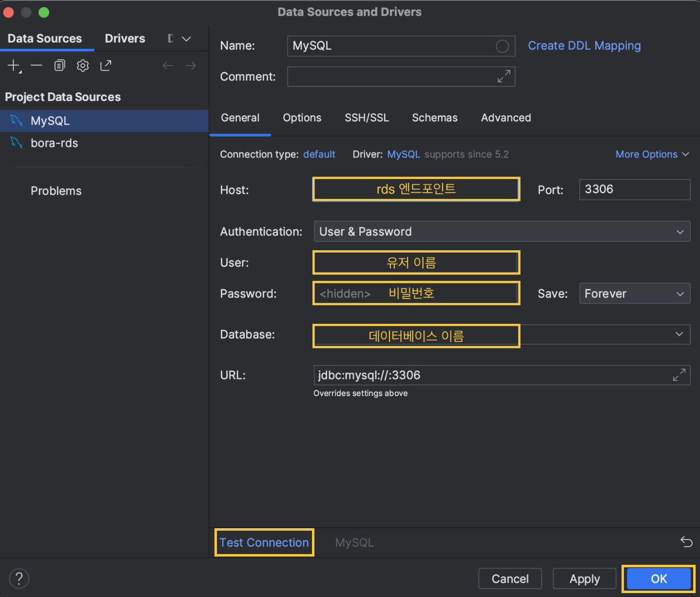Open the Options tab
The image size is (700, 597).
[x=302, y=118]
